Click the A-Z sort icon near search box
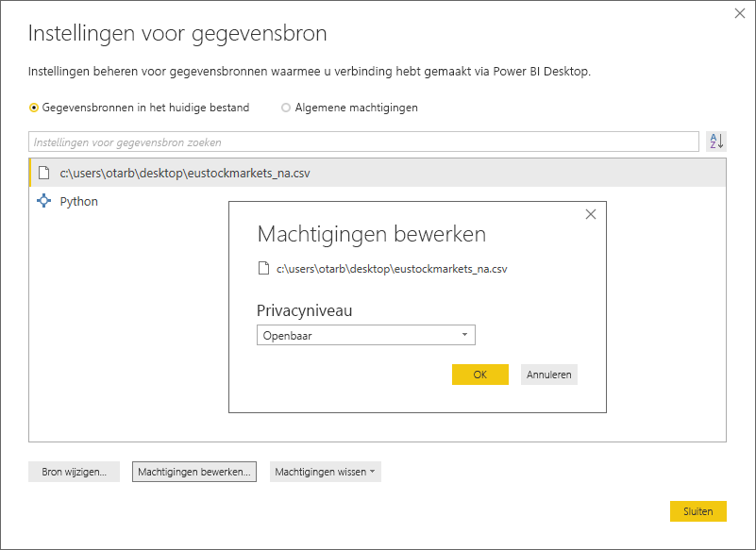Viewport: 756px width, 550px height. tap(715, 141)
